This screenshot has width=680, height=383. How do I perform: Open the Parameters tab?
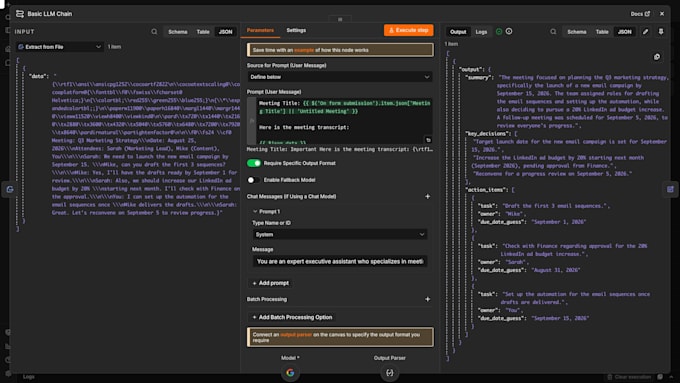(x=260, y=30)
